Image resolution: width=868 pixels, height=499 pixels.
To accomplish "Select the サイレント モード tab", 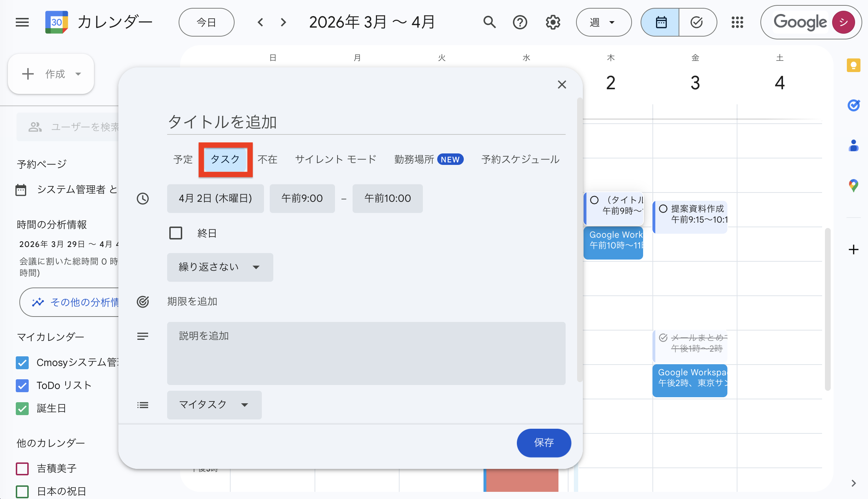I will click(x=335, y=160).
